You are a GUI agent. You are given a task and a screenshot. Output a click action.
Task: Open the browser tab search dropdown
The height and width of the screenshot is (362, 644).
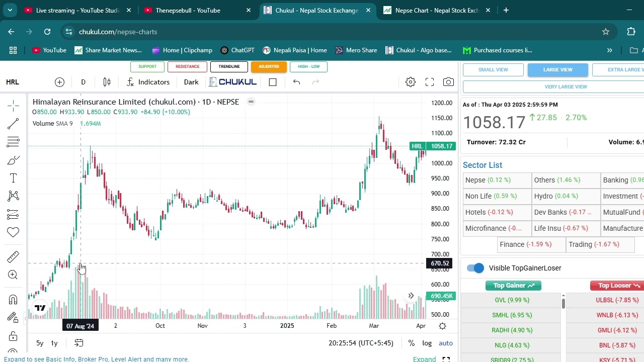coord(10,10)
